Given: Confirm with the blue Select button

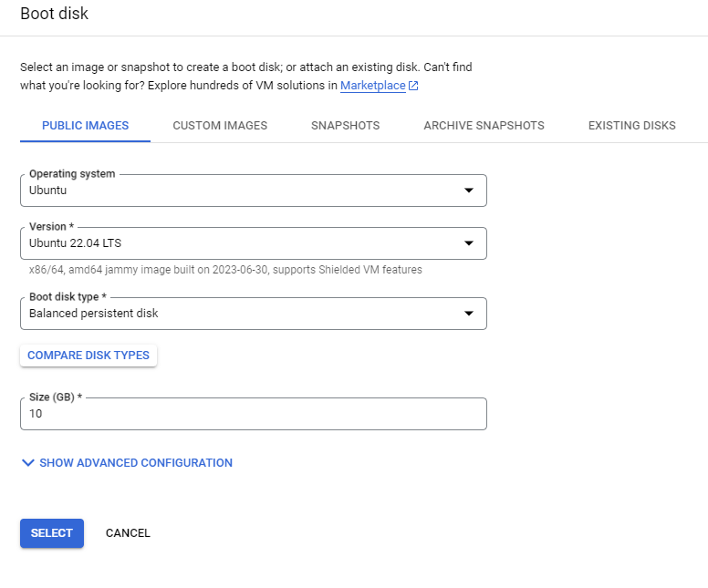Looking at the screenshot, I should 52,533.
